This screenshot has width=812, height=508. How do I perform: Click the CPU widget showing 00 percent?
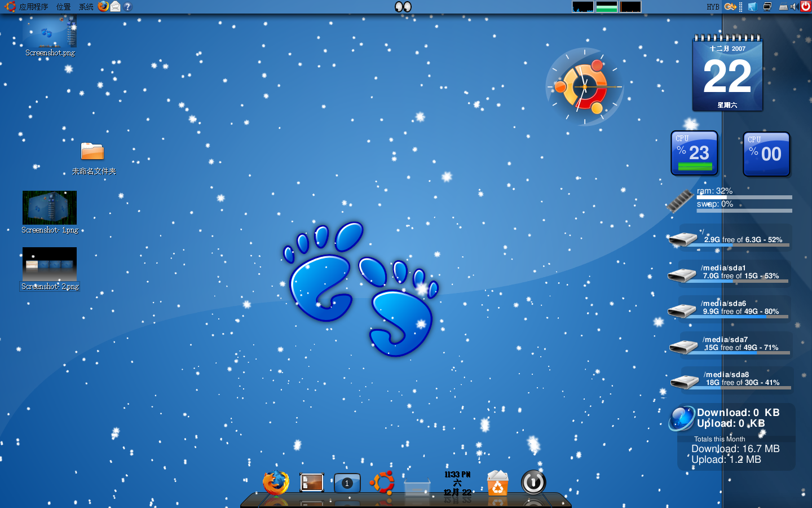pyautogui.click(x=766, y=154)
